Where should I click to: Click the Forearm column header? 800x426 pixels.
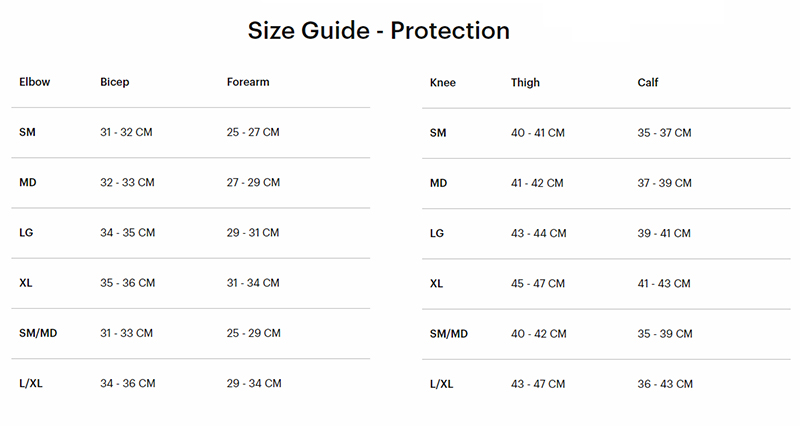click(248, 82)
